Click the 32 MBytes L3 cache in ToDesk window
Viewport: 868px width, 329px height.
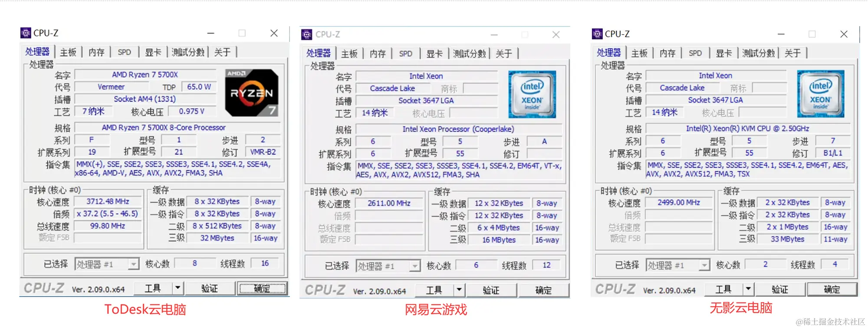217,238
